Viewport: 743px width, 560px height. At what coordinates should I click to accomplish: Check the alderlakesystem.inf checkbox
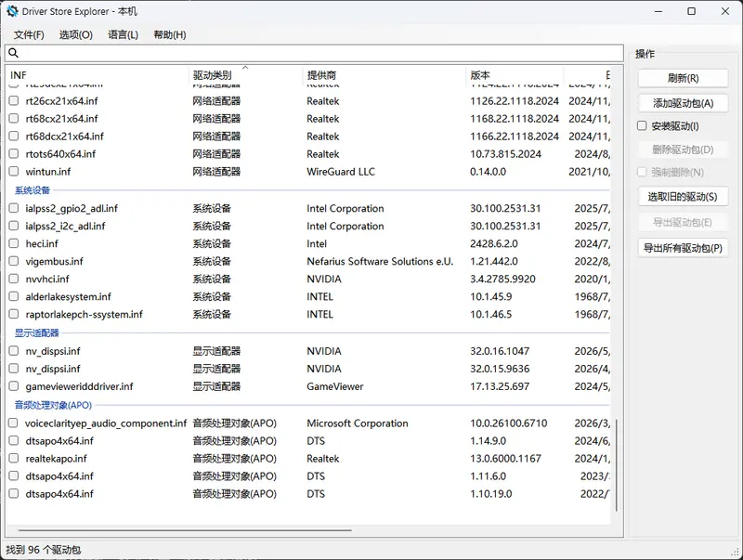click(x=14, y=296)
